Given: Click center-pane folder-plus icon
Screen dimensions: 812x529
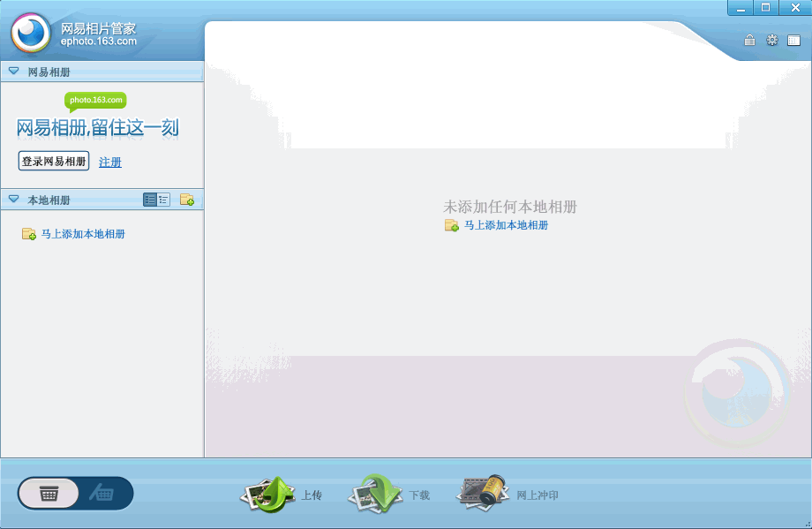Looking at the screenshot, I should pyautogui.click(x=452, y=225).
